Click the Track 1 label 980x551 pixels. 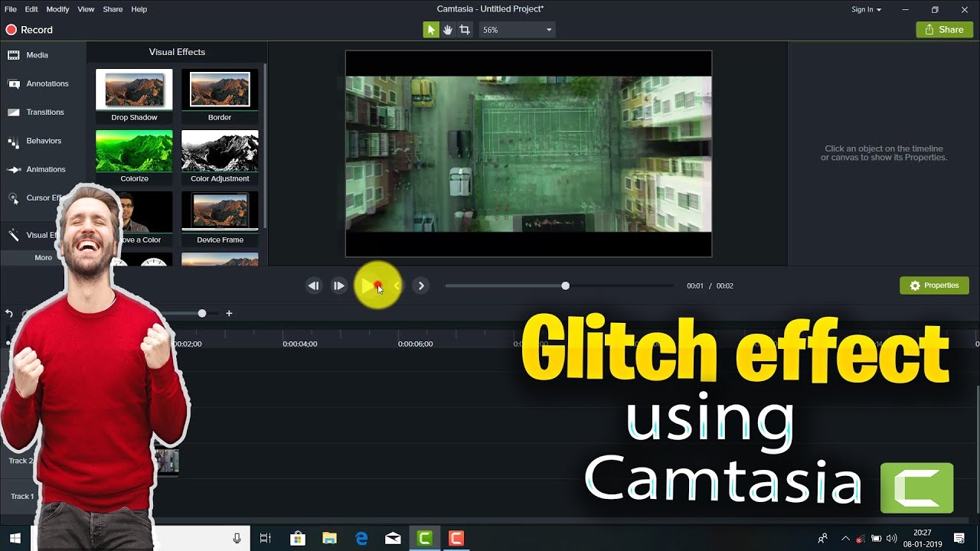22,497
